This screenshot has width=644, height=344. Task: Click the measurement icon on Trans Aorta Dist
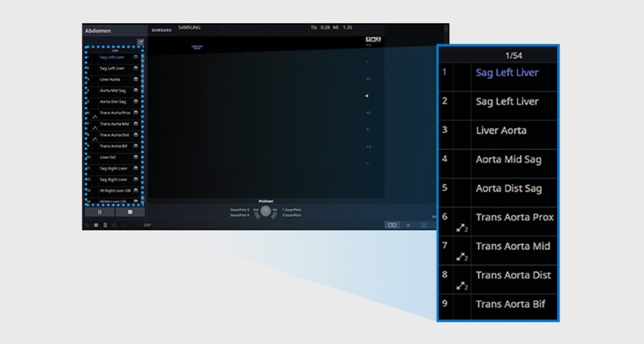coord(462,286)
